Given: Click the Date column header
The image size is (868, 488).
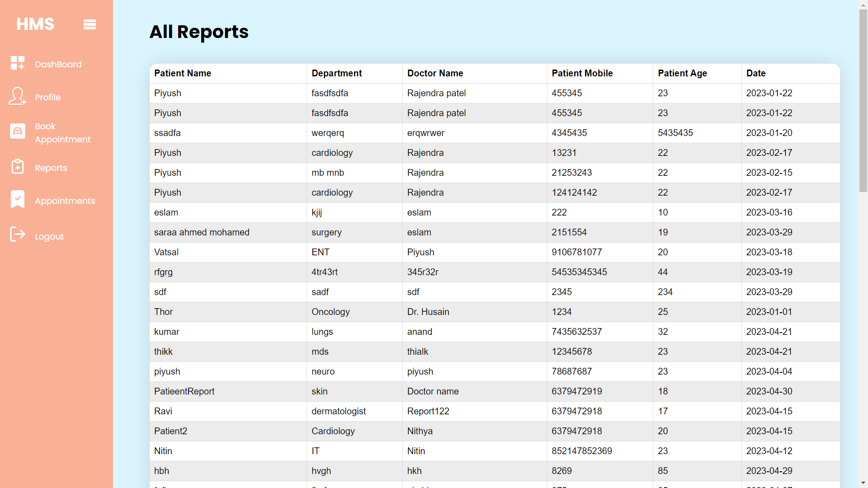Looking at the screenshot, I should tap(755, 73).
